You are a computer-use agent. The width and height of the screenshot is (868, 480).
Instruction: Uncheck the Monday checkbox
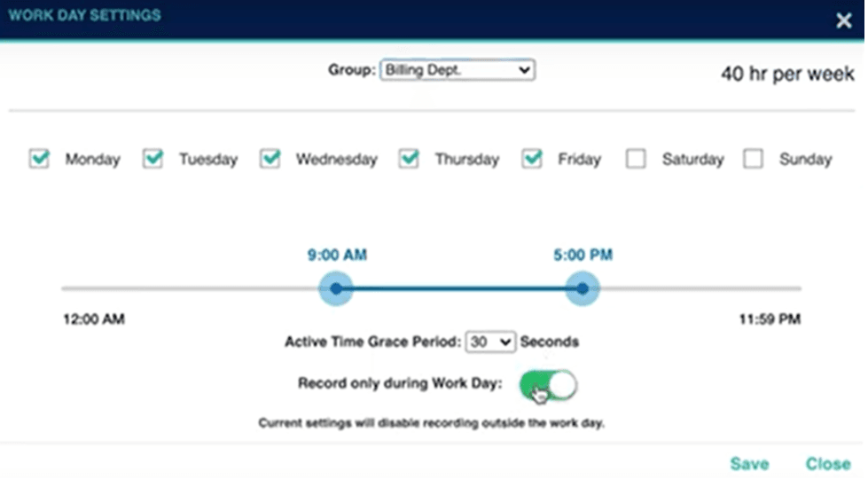[x=40, y=159]
